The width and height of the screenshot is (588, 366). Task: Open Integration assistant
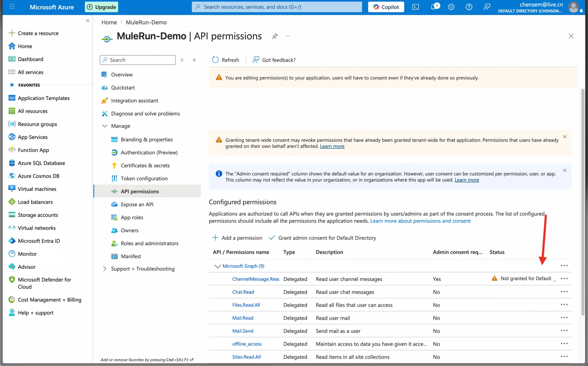click(x=135, y=101)
